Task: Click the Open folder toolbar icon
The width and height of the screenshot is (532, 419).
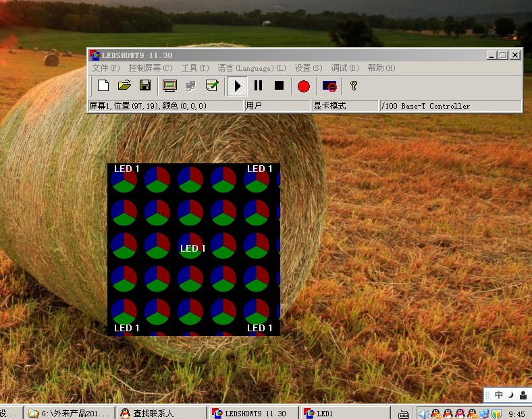Action: [x=124, y=86]
